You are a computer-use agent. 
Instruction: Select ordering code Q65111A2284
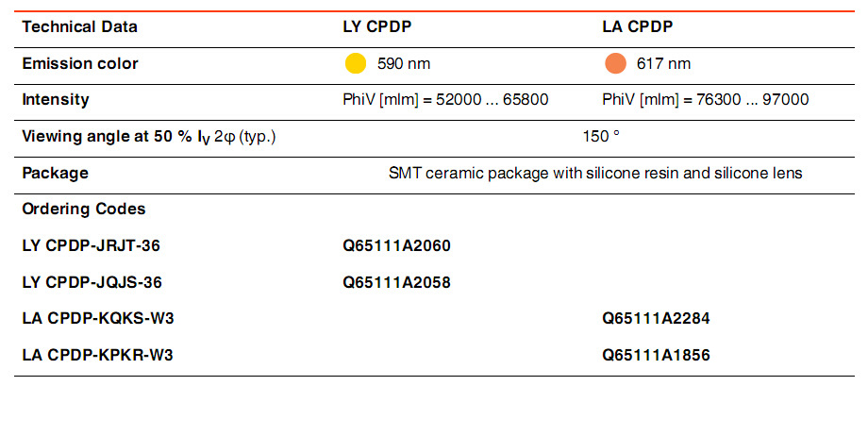point(656,318)
